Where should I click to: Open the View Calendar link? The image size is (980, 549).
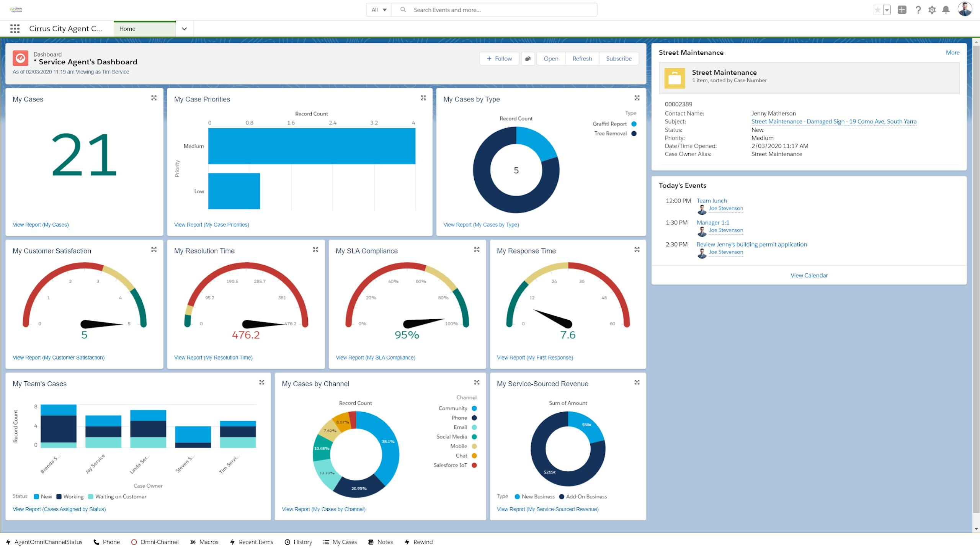point(809,275)
